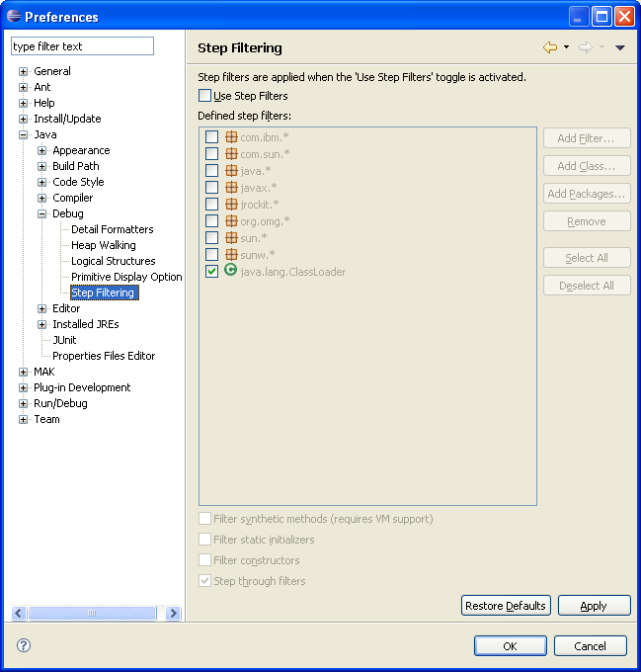
Task: Click the Restore Defaults button
Action: tap(506, 606)
